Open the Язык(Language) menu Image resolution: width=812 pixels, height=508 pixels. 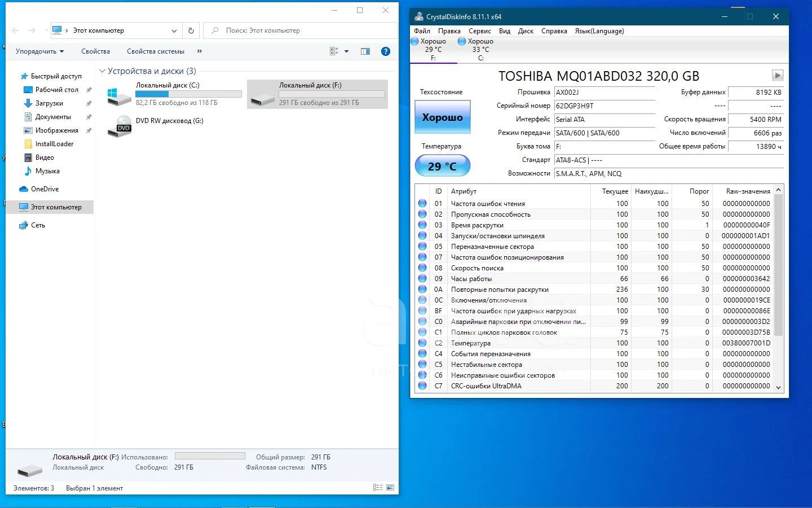point(599,31)
